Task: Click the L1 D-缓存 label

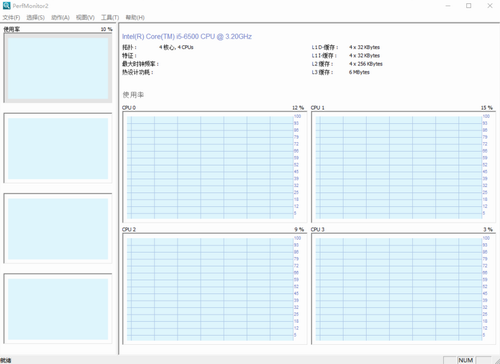Action: point(325,47)
